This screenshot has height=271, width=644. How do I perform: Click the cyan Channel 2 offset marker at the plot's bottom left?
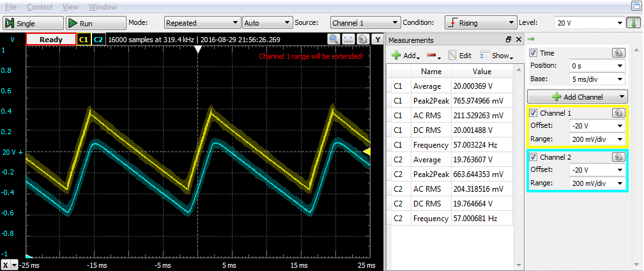click(x=29, y=256)
